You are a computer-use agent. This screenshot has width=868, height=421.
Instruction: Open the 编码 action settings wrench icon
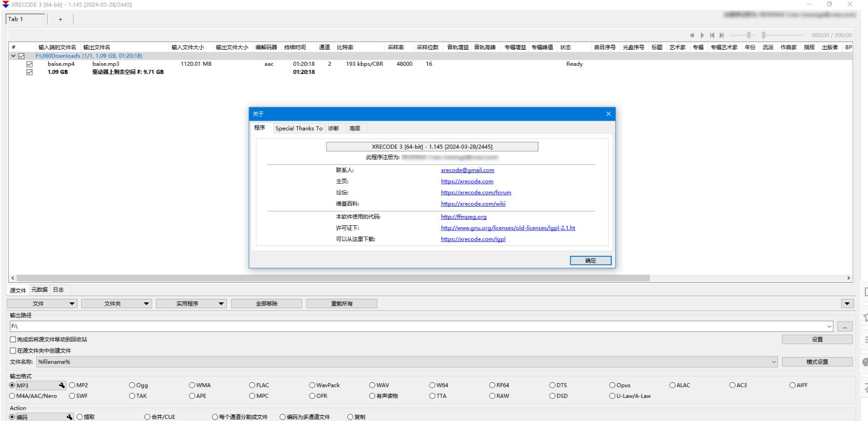coord(69,417)
